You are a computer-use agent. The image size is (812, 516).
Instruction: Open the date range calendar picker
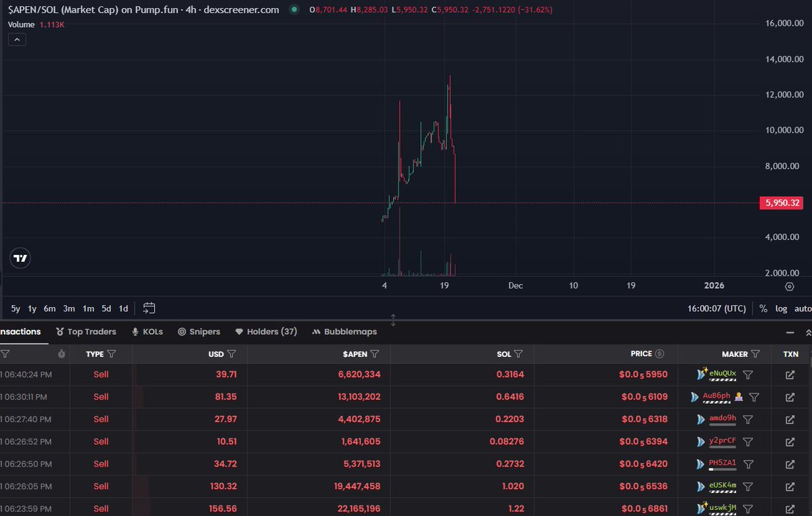150,308
